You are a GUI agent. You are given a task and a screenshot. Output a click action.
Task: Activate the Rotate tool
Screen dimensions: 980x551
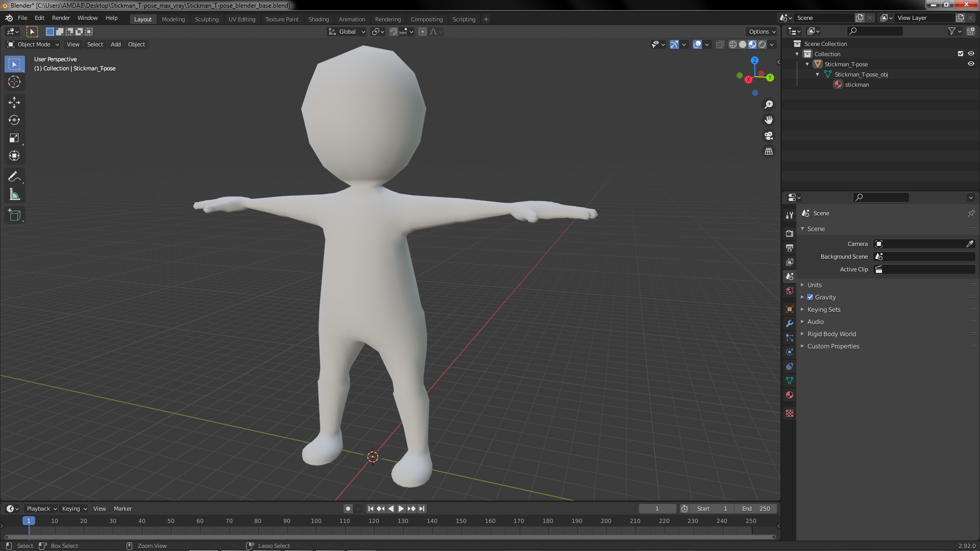[x=14, y=120]
